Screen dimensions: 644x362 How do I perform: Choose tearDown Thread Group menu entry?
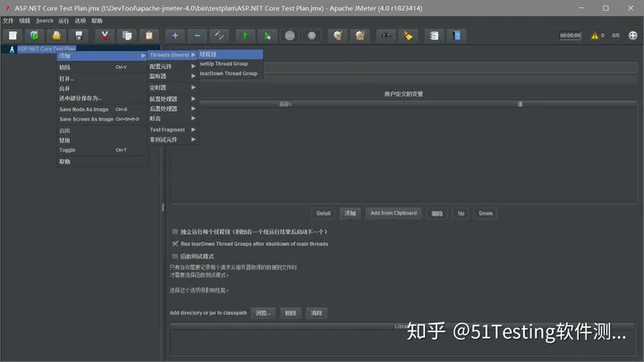coord(231,73)
